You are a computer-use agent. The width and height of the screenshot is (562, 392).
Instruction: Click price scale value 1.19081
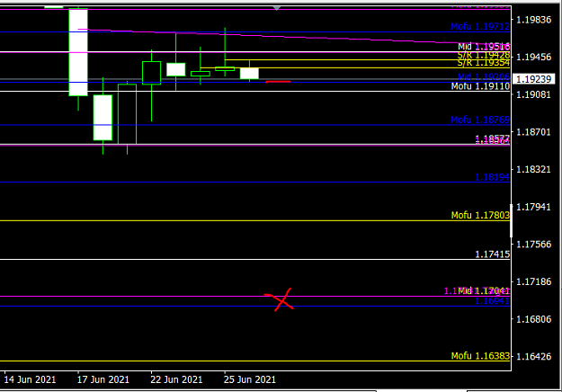pos(533,94)
